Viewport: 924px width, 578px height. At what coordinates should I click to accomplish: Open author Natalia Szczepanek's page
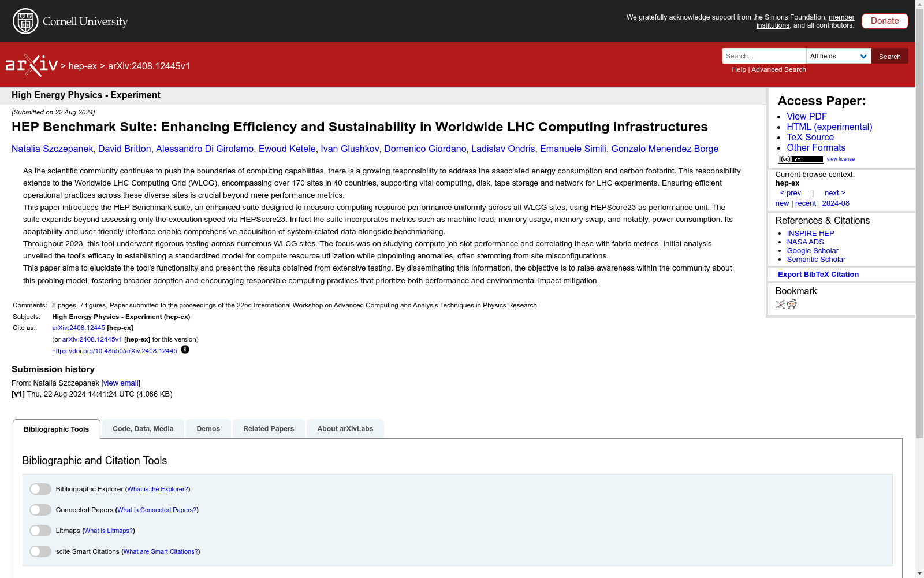click(53, 149)
